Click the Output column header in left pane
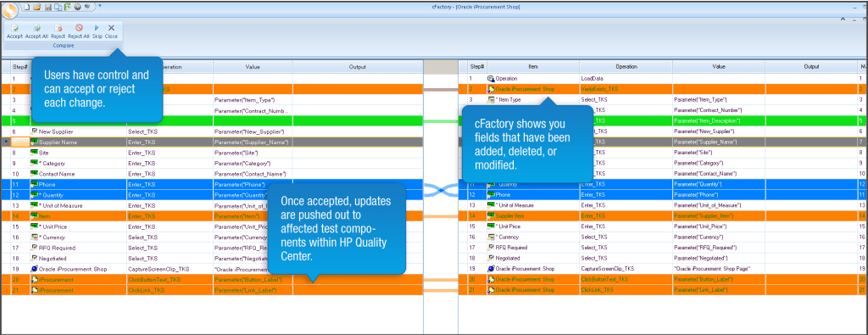 pyautogui.click(x=358, y=66)
